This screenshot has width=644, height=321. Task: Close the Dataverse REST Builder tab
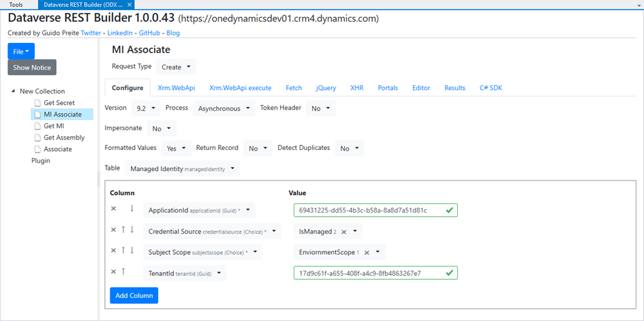[129, 5]
